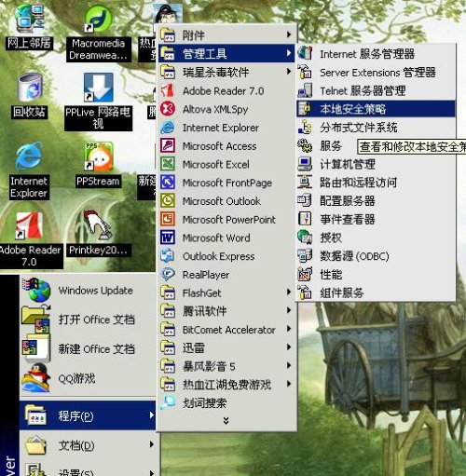Show more programs with double chevron
The width and height of the screenshot is (466, 476).
point(226,421)
